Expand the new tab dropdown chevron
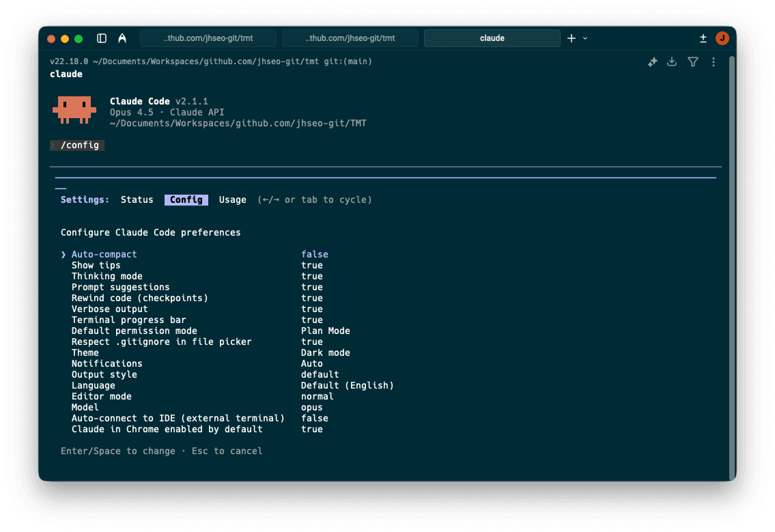 tap(585, 38)
